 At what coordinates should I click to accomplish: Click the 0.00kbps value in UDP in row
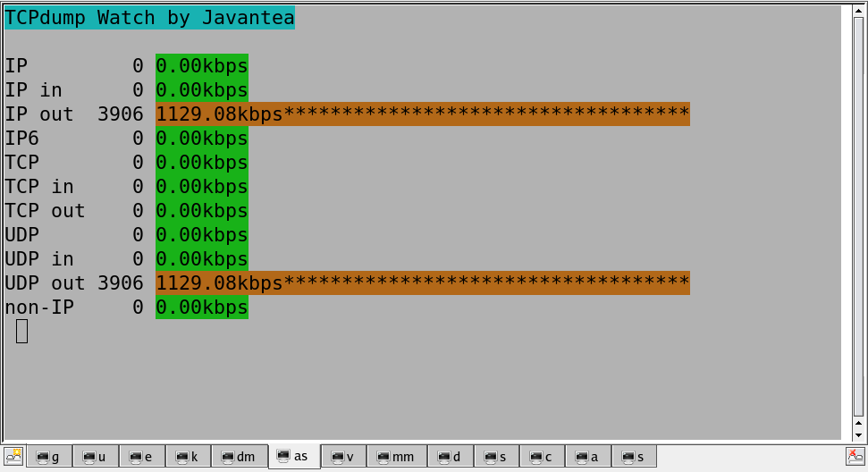pos(202,259)
